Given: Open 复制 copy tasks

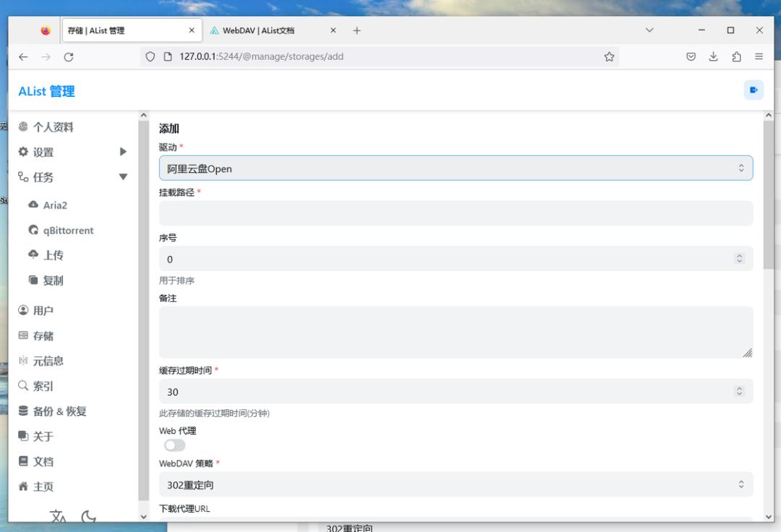Looking at the screenshot, I should point(46,280).
